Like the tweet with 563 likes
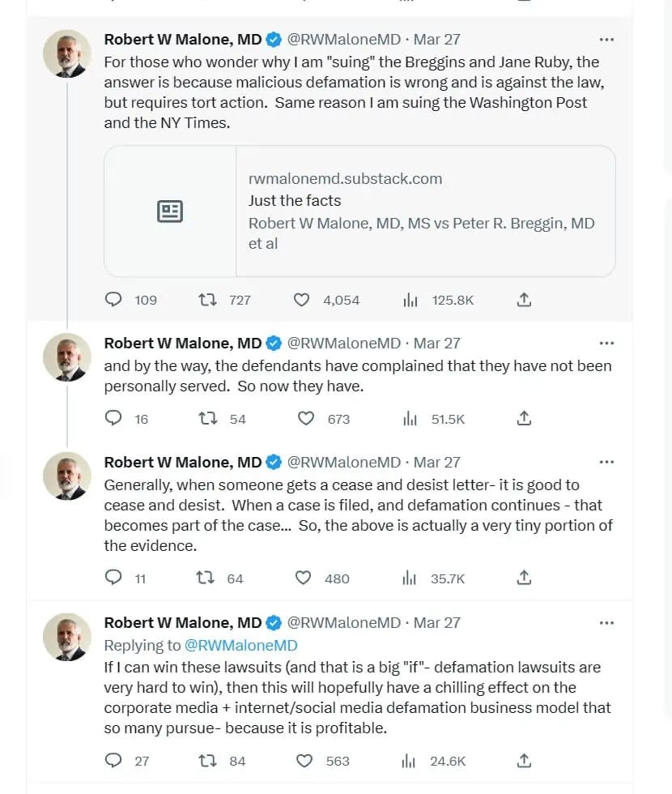Screen dimensions: 672x794 click(x=304, y=761)
